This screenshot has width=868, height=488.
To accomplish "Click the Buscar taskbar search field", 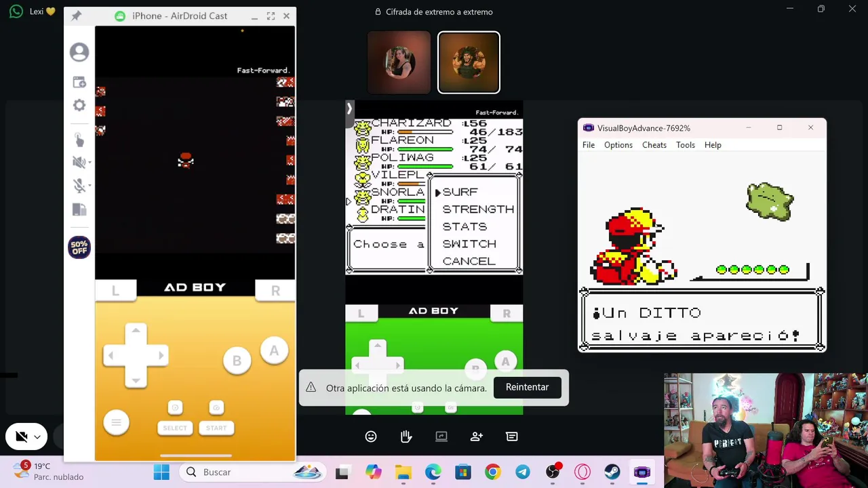I will (252, 472).
